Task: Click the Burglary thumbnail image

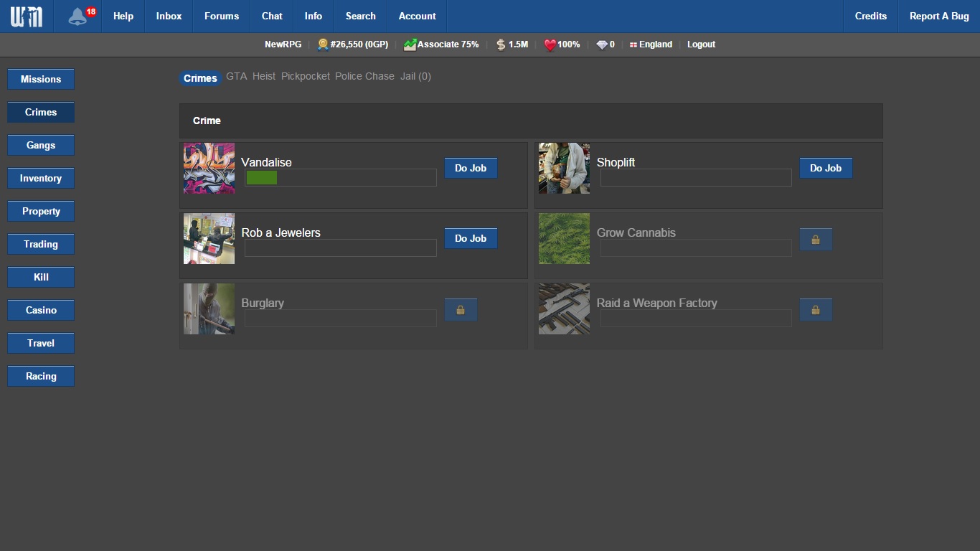Action: click(209, 309)
